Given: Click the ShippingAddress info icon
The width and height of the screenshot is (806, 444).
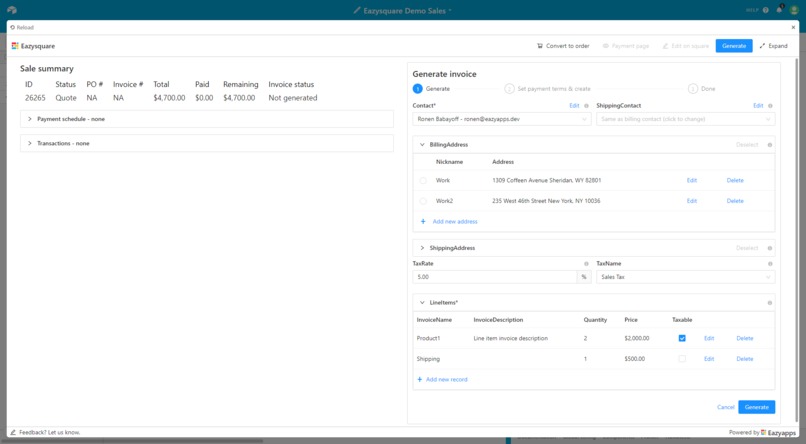Looking at the screenshot, I should [x=770, y=248].
